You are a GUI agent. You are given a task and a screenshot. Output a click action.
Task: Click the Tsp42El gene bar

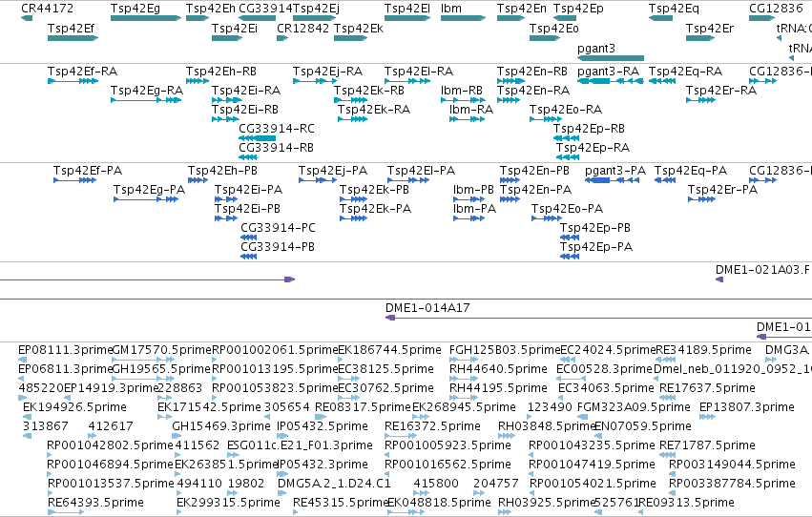407,18
